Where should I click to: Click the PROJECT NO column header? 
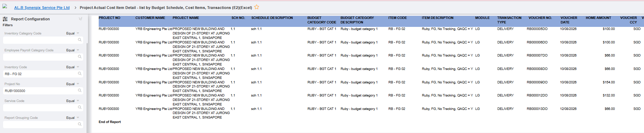tap(109, 18)
